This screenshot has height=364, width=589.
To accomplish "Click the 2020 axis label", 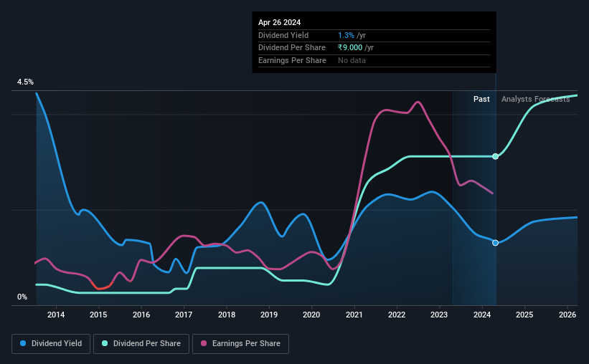I will click(x=311, y=315).
